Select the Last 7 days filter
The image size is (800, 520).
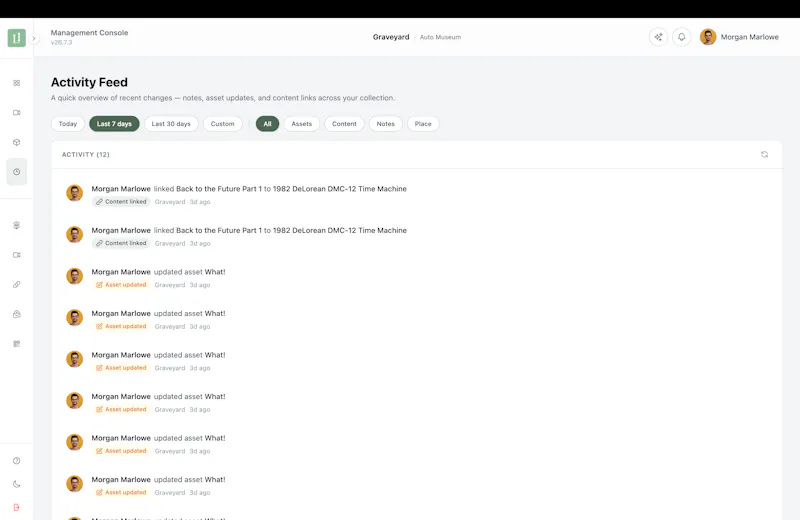[x=114, y=124]
